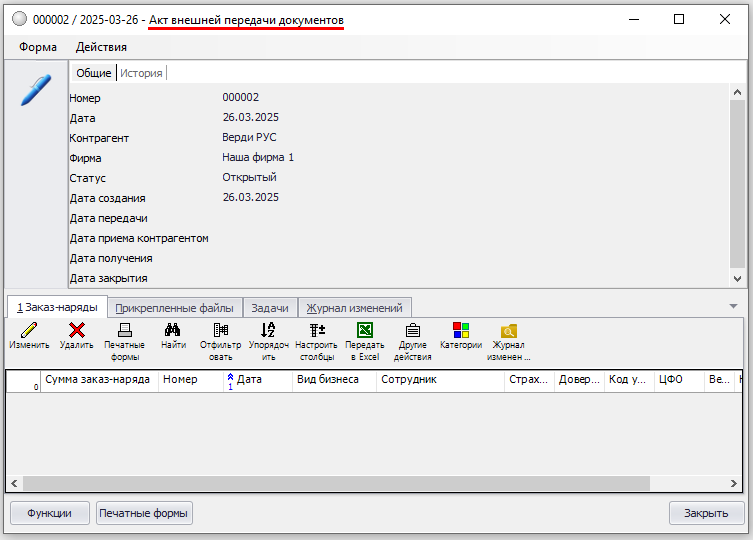Open Печатные формы printer toolbar icon
753x540 pixels.
coord(124,331)
